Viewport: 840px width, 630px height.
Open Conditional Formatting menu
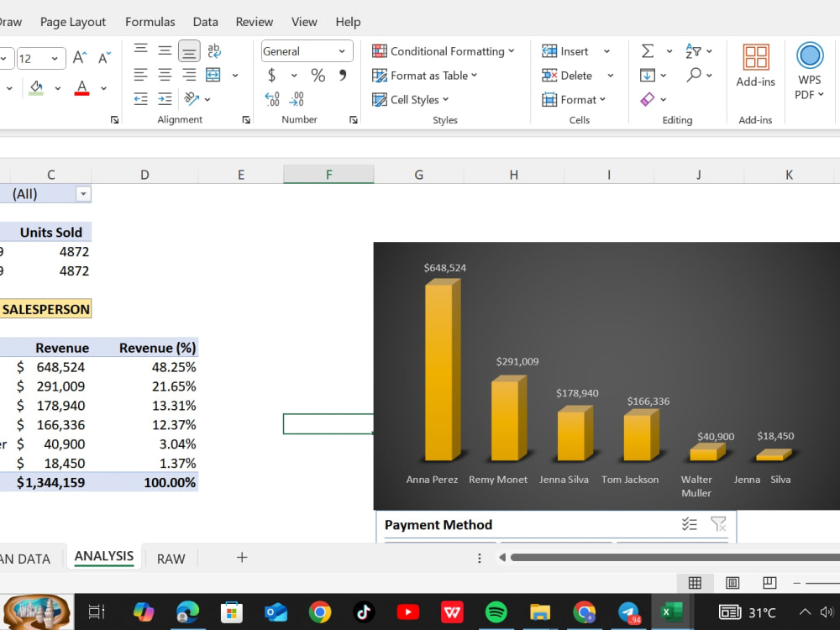(x=444, y=51)
